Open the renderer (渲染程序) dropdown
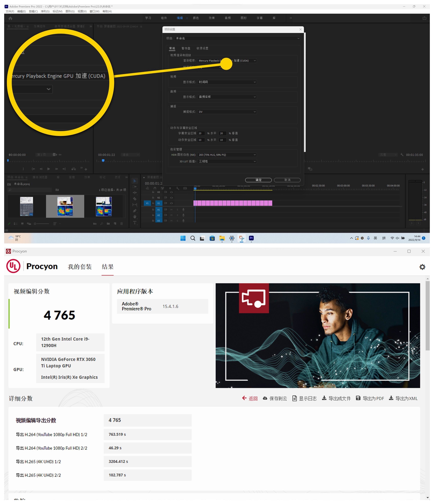 coord(255,61)
